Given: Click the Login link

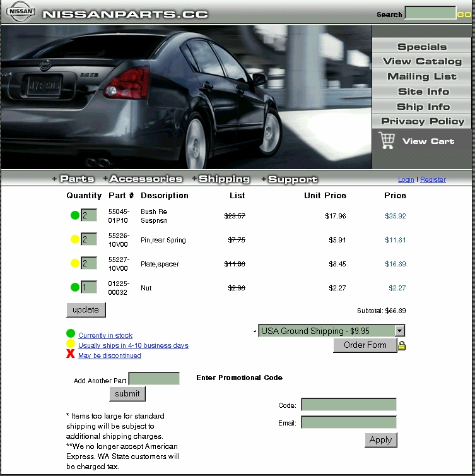Looking at the screenshot, I should 406,179.
